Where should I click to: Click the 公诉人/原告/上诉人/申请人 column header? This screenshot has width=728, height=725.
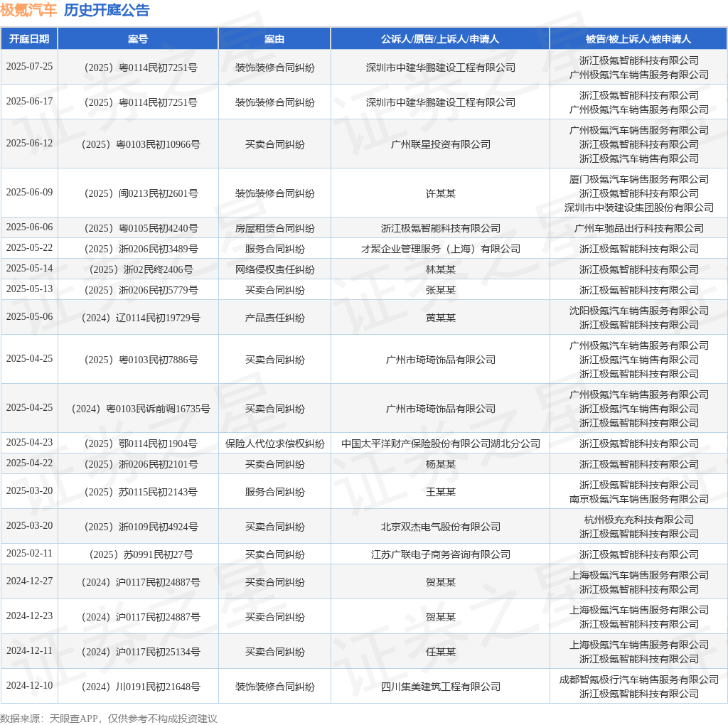tap(440, 39)
